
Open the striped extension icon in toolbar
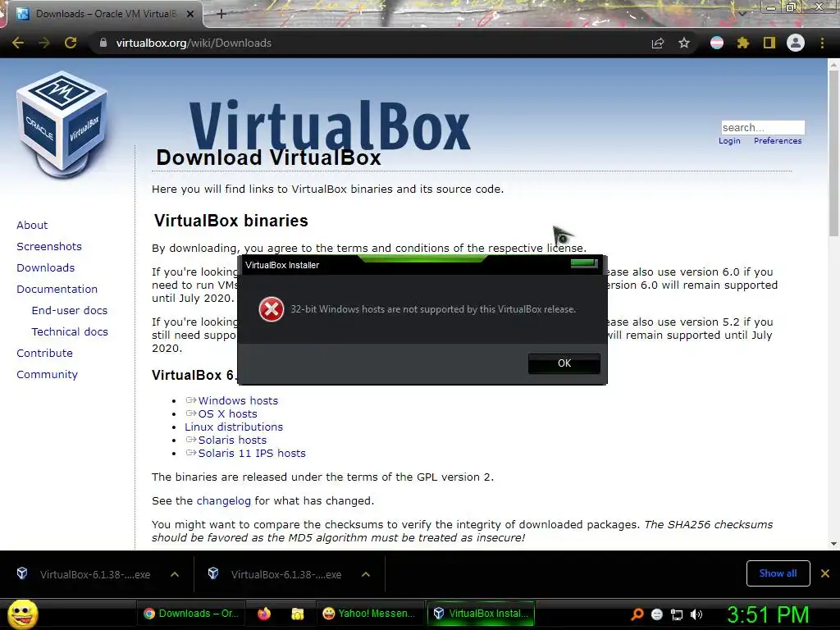pos(717,43)
